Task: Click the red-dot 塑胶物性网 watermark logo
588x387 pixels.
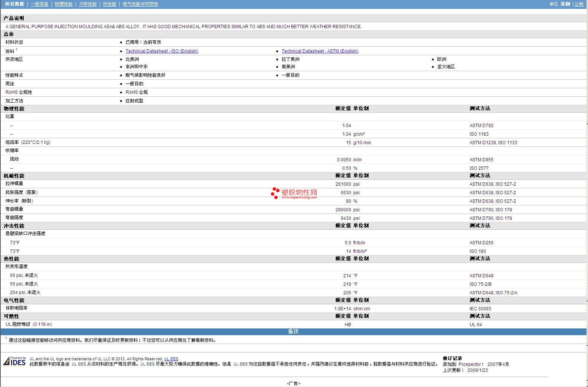Action: [294, 193]
